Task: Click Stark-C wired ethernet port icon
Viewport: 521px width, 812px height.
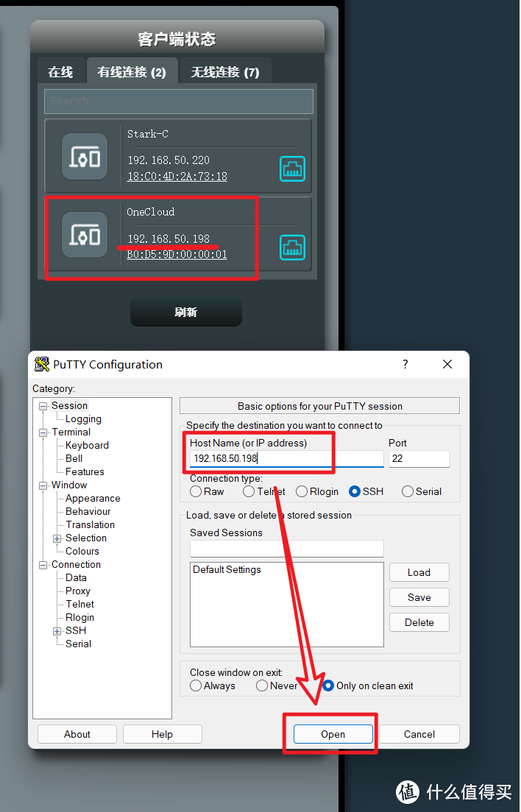Action: pos(292,169)
